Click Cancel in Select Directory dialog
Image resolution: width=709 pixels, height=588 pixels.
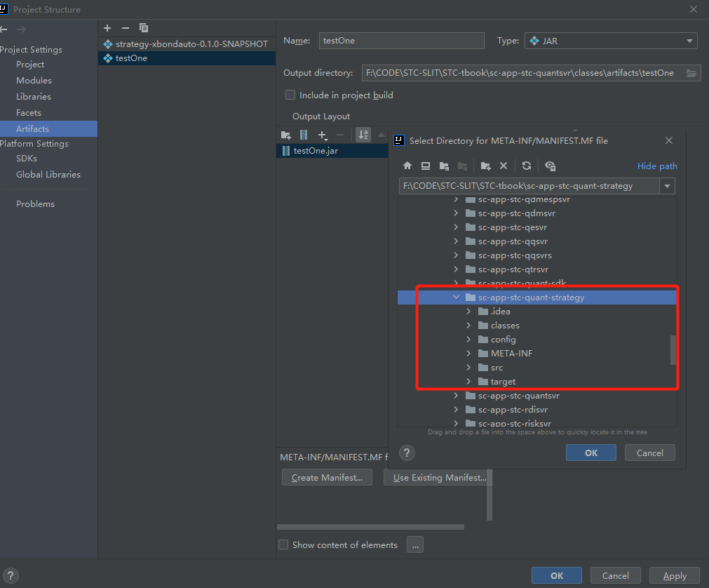pos(650,453)
